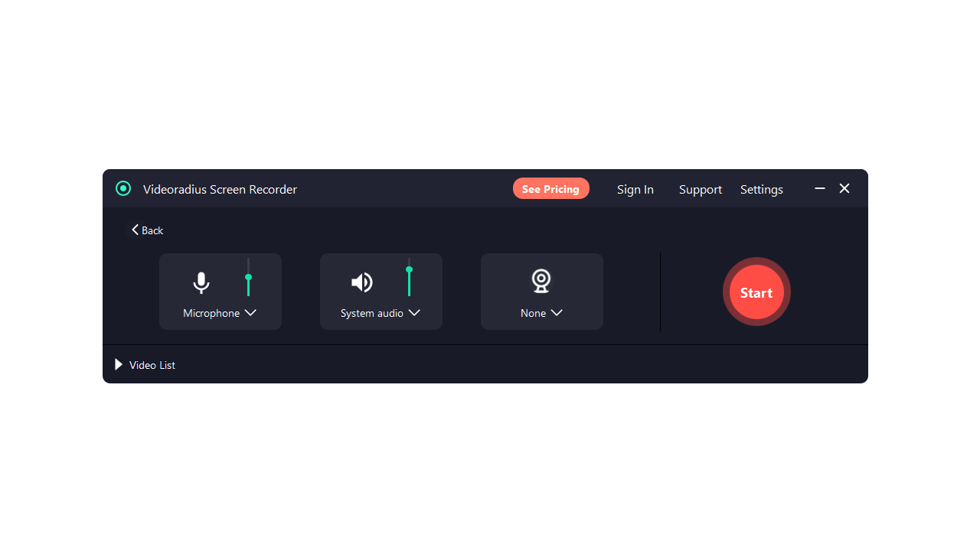Click the Videoradius Screen Recorder title text

220,189
